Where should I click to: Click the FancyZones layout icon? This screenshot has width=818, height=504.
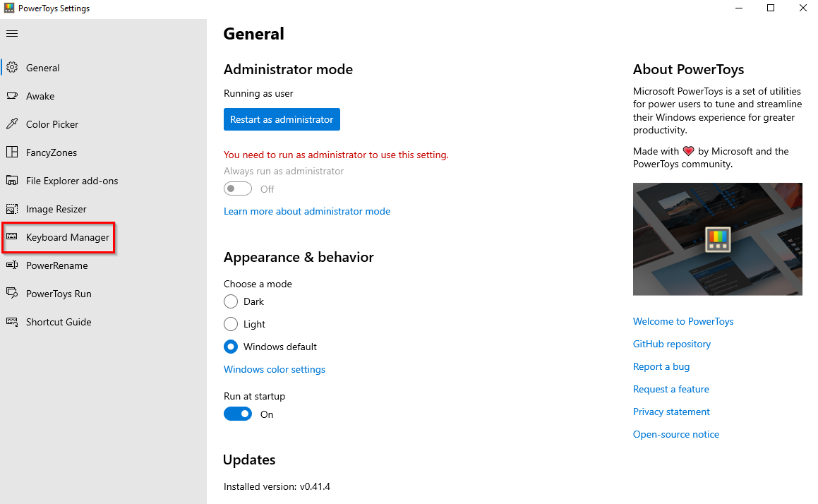tap(12, 152)
